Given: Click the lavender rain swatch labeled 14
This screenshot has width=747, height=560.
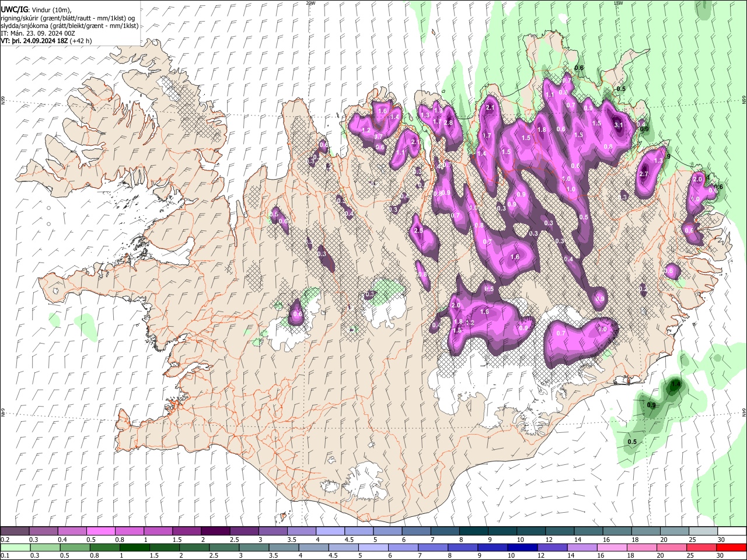Looking at the screenshot, I should pyautogui.click(x=581, y=547).
